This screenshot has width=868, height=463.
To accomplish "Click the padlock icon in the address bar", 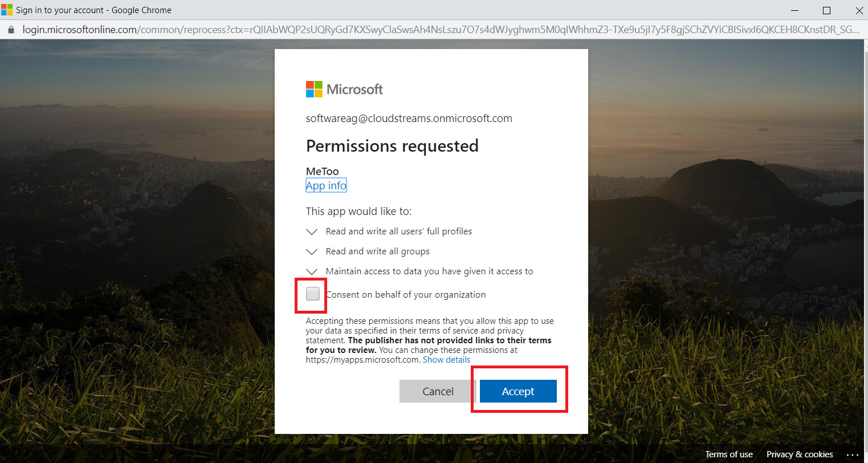I will click(x=10, y=30).
